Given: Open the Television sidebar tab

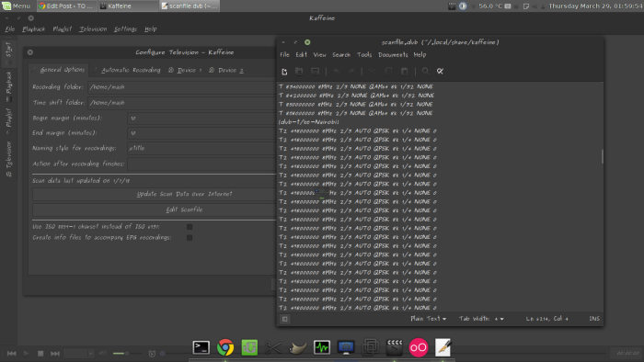Looking at the screenshot, I should 8,159.
